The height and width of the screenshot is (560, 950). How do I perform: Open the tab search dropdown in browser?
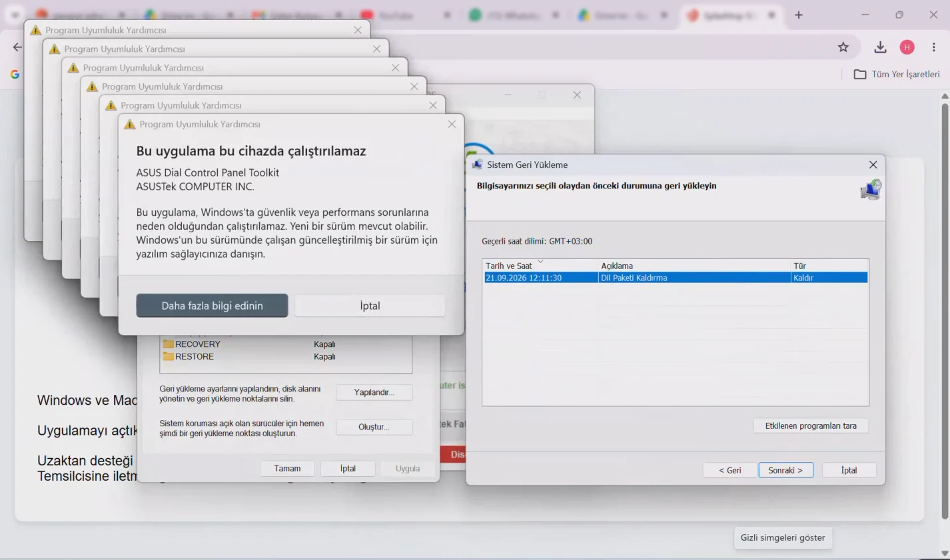pyautogui.click(x=15, y=15)
